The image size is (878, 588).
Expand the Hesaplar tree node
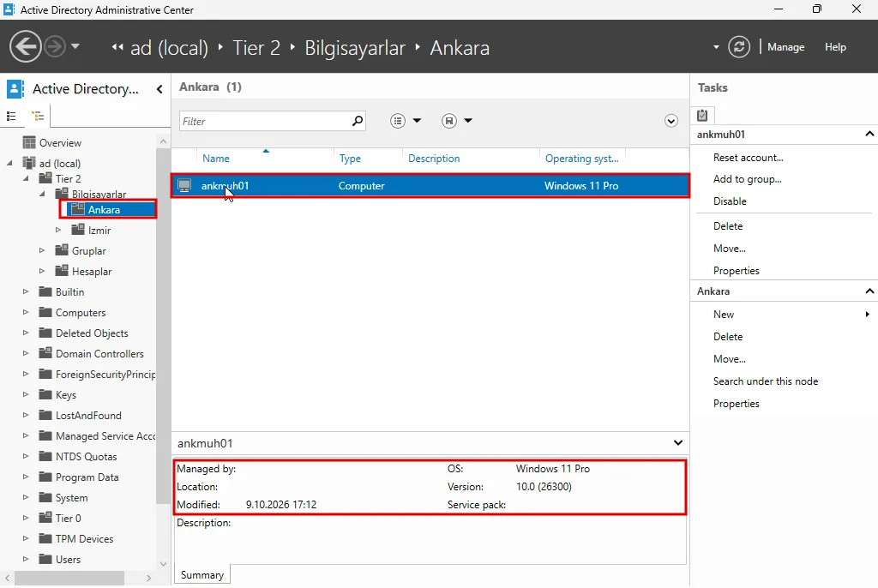tap(42, 271)
